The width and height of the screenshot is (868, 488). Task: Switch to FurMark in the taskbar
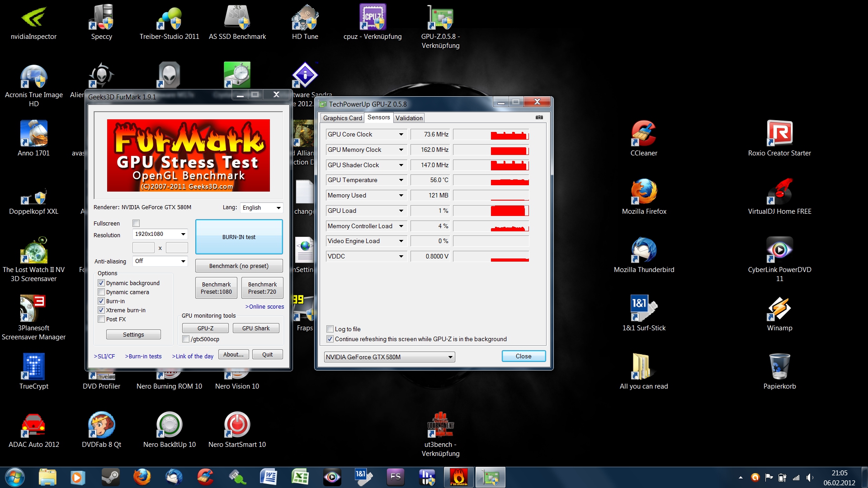tap(458, 477)
